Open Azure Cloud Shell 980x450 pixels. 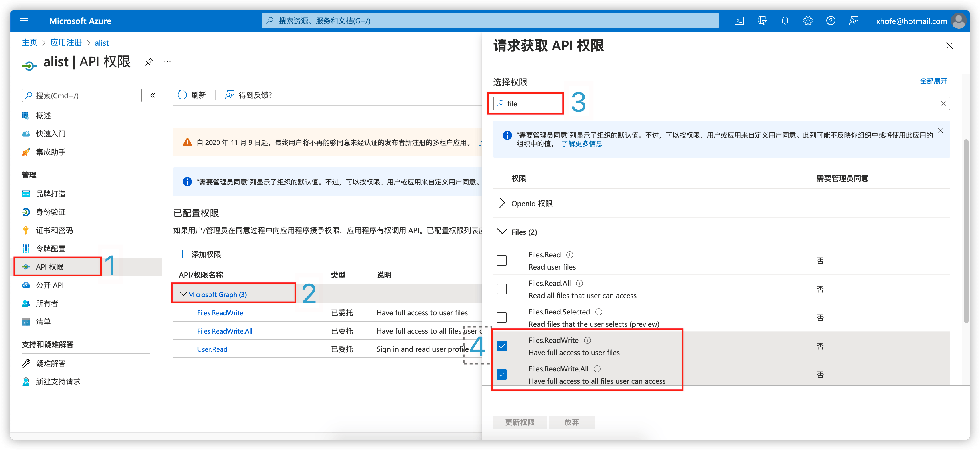pyautogui.click(x=739, y=21)
